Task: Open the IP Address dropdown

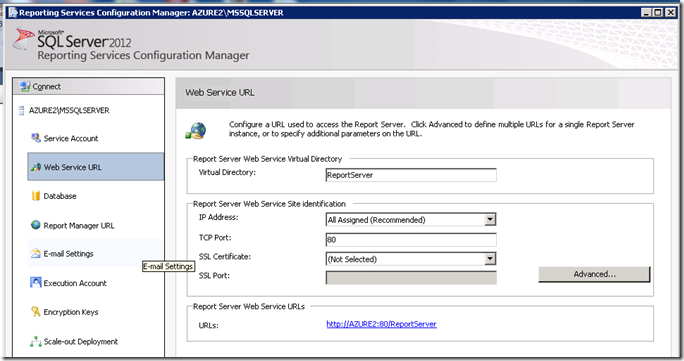Action: click(x=490, y=220)
